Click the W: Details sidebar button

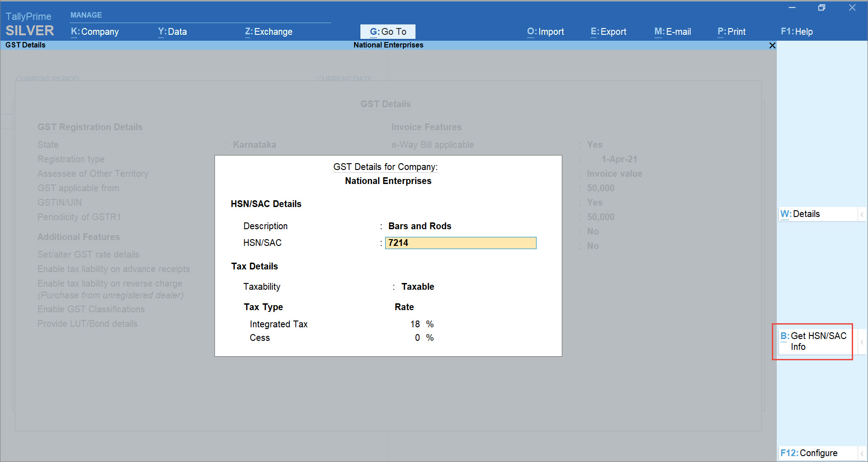click(x=818, y=214)
